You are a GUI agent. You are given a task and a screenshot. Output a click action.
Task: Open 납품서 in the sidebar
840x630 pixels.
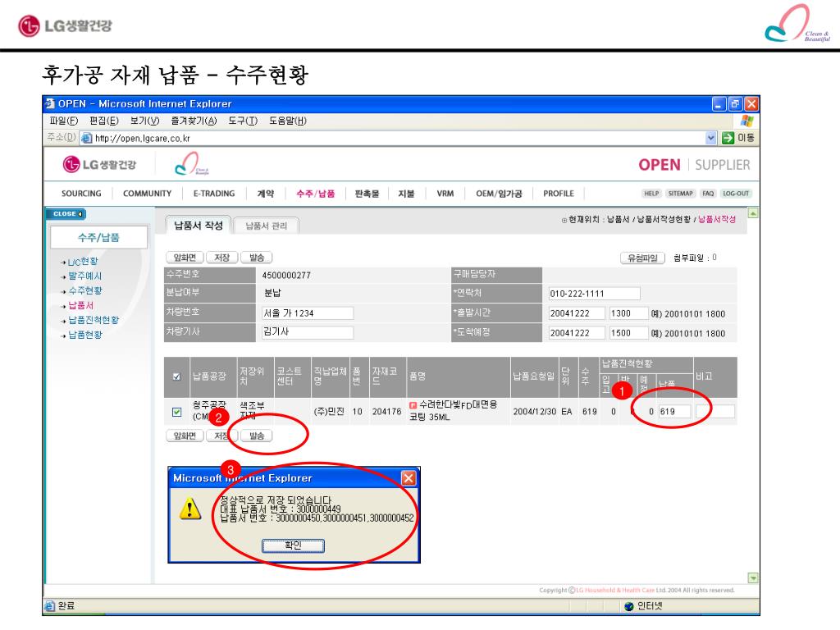pyautogui.click(x=80, y=305)
